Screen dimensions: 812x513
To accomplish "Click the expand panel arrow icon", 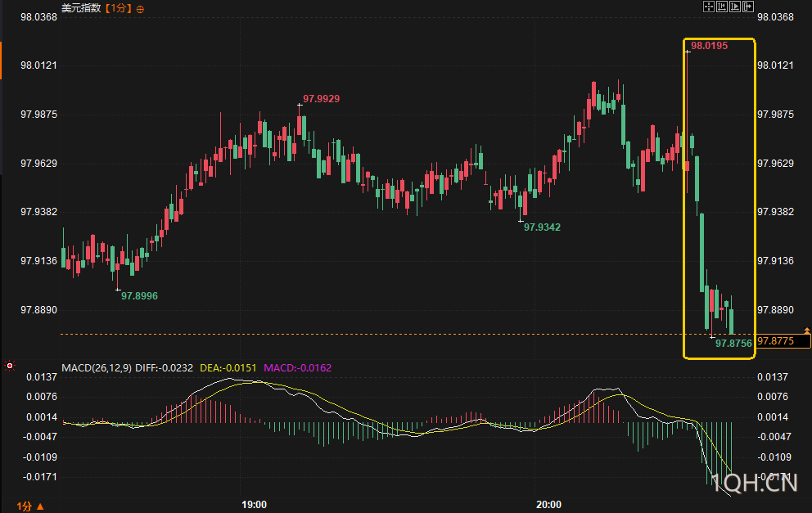I will tap(748, 7).
